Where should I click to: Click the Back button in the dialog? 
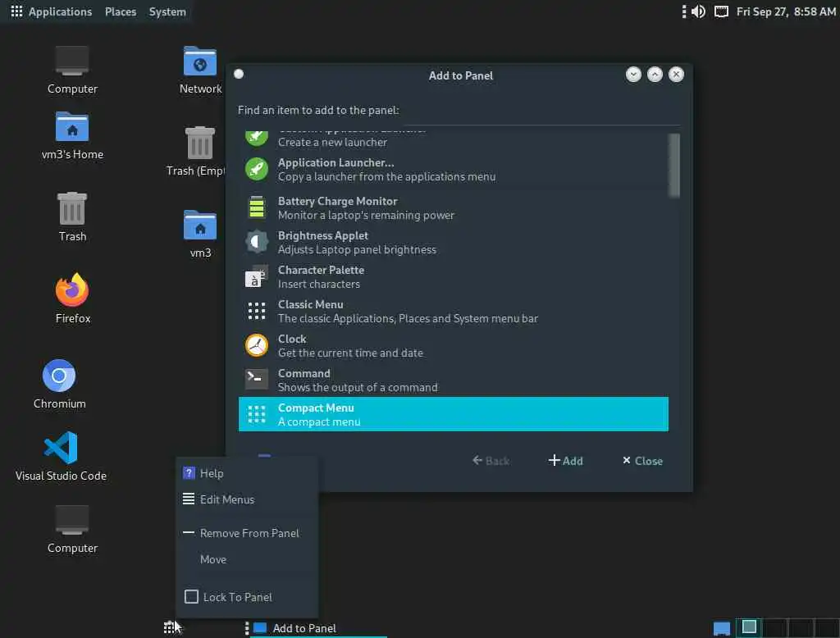coord(491,461)
